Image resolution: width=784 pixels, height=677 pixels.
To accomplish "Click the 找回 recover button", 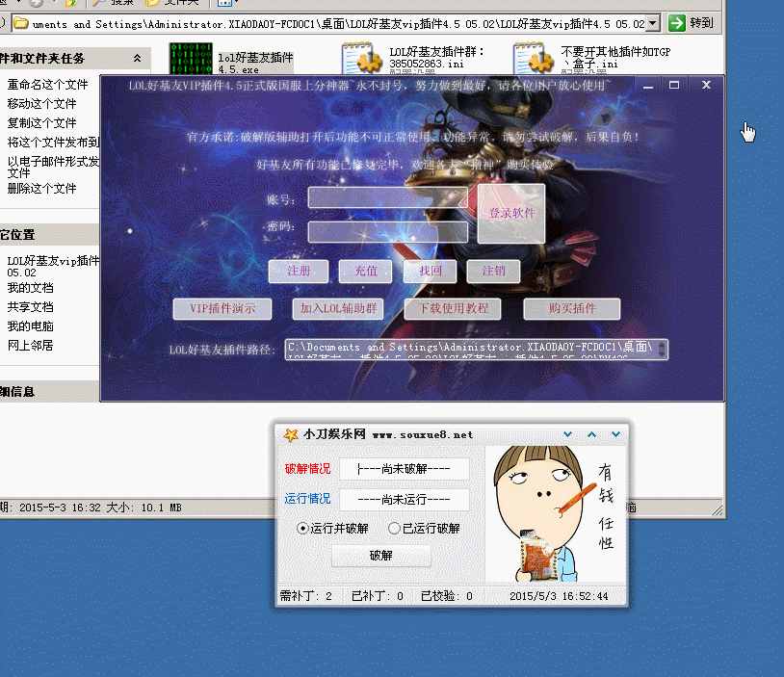I will click(430, 271).
